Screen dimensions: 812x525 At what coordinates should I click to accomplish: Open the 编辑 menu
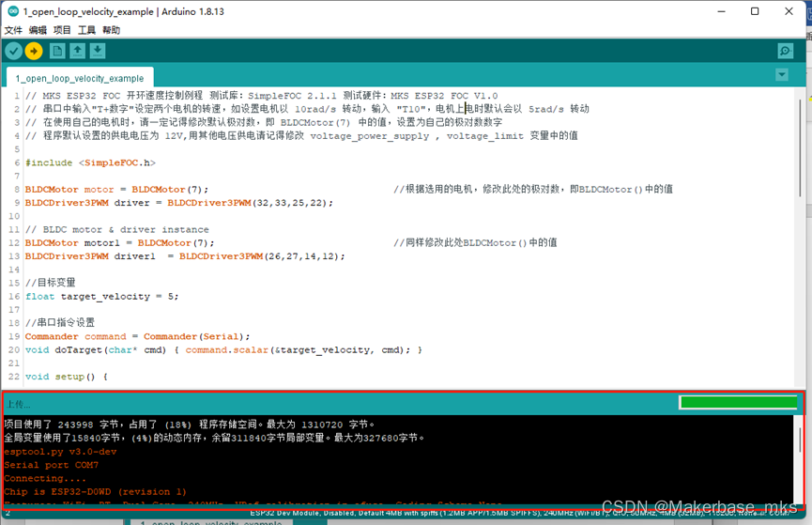(38, 30)
